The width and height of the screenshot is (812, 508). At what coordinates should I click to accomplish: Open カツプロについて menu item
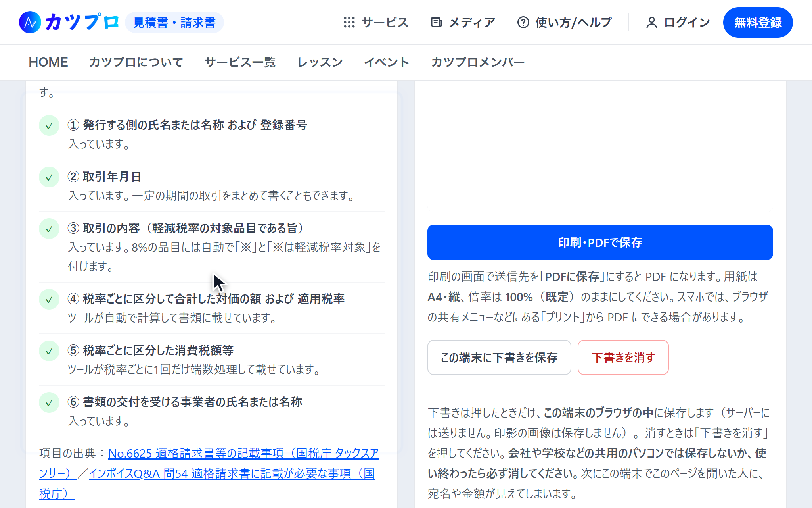click(136, 62)
